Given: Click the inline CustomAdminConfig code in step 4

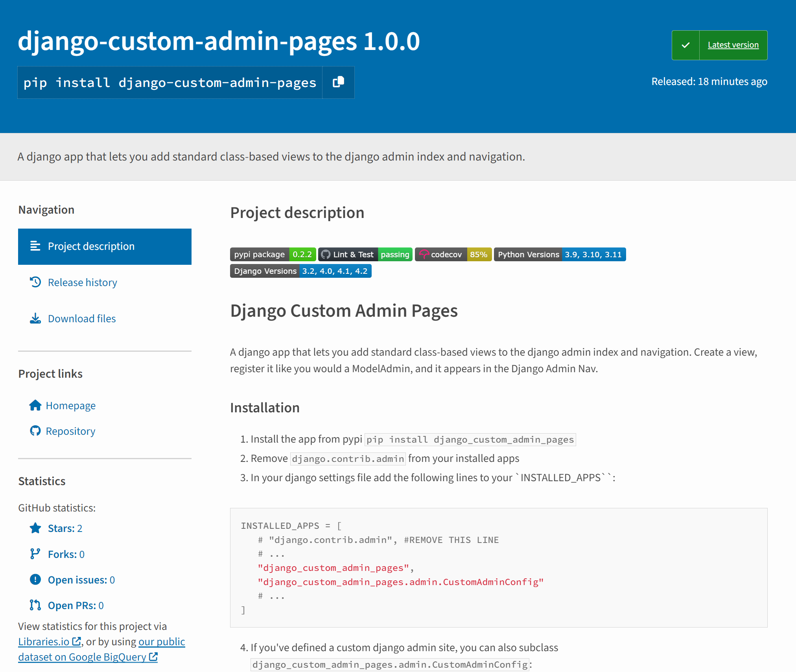Looking at the screenshot, I should point(390,665).
